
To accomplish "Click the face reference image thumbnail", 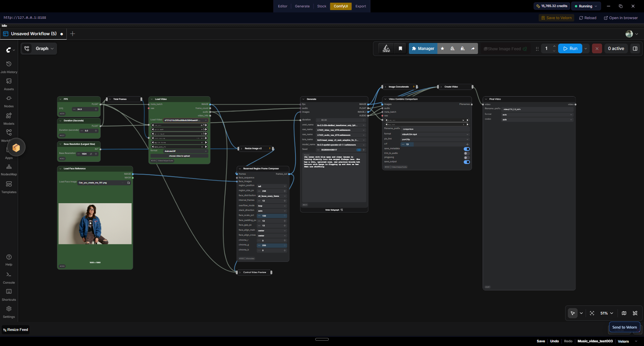I will pos(95,224).
